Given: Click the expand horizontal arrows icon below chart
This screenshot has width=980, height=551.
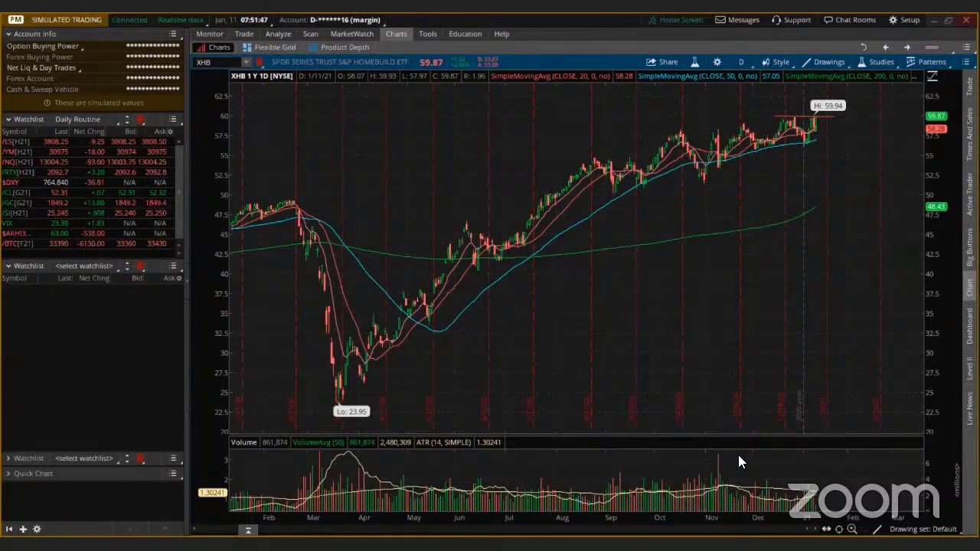Looking at the screenshot, I should click(826, 529).
